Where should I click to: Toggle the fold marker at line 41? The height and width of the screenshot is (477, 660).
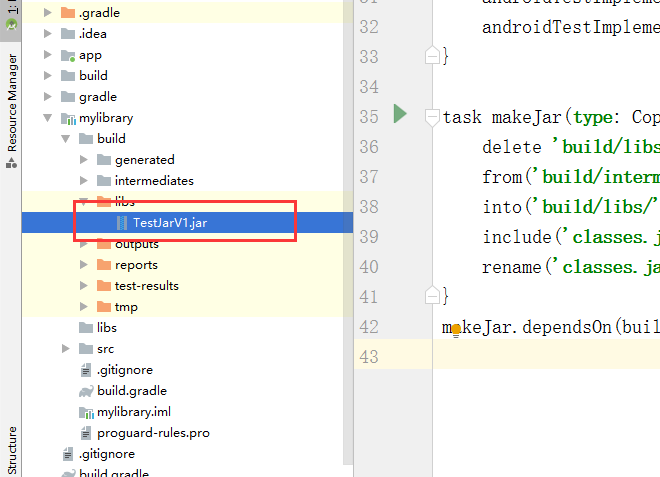coord(432,296)
